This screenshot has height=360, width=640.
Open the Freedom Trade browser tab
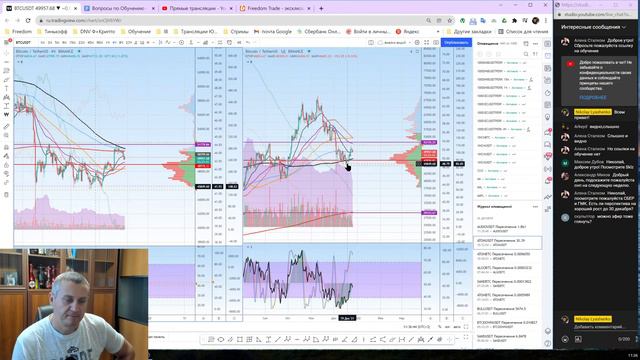click(x=275, y=8)
